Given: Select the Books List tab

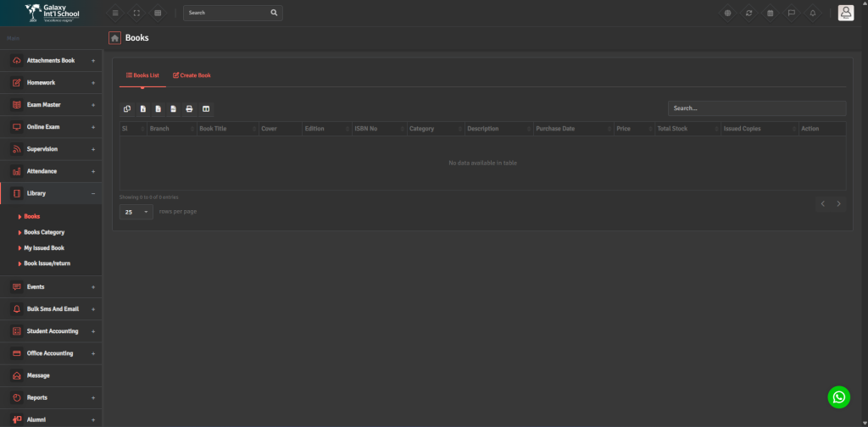Looking at the screenshot, I should [142, 75].
